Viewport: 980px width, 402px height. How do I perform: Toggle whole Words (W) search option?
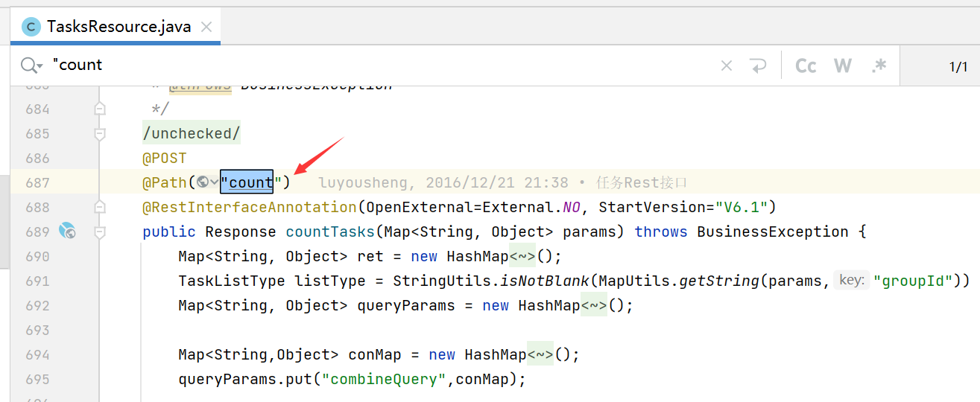tap(843, 66)
